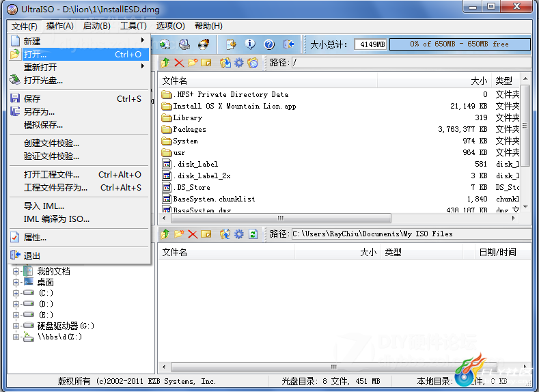The width and height of the screenshot is (539, 392).
Task: Select 打开光盘... menu entry
Action: 79,81
